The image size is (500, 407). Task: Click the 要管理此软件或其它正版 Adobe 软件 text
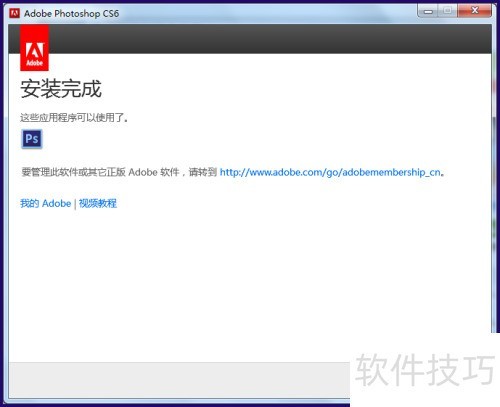click(101, 172)
